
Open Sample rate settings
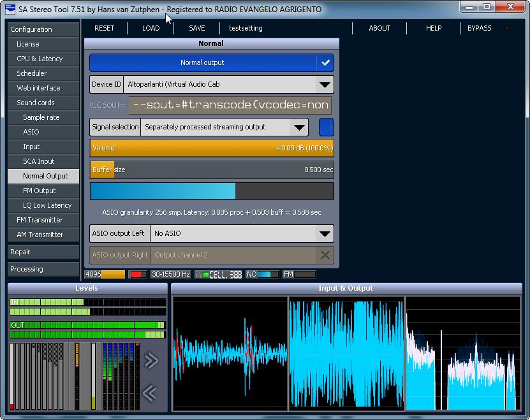click(x=43, y=117)
